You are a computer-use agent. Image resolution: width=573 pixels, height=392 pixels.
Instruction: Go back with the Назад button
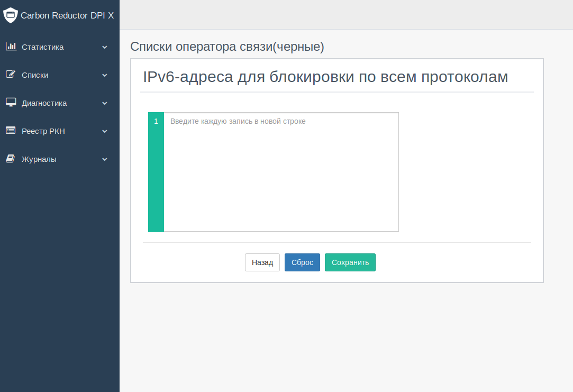(x=262, y=262)
